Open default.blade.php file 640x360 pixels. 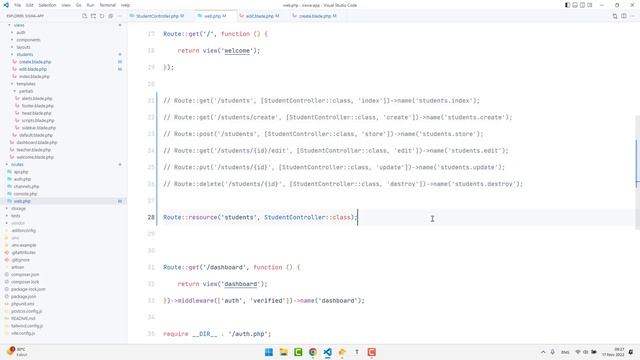tap(36, 136)
